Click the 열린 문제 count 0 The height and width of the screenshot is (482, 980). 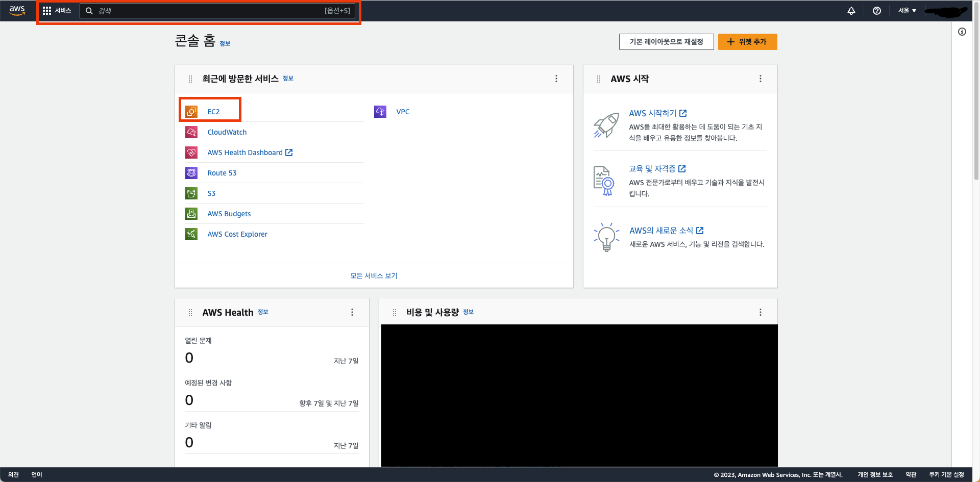[x=189, y=358]
